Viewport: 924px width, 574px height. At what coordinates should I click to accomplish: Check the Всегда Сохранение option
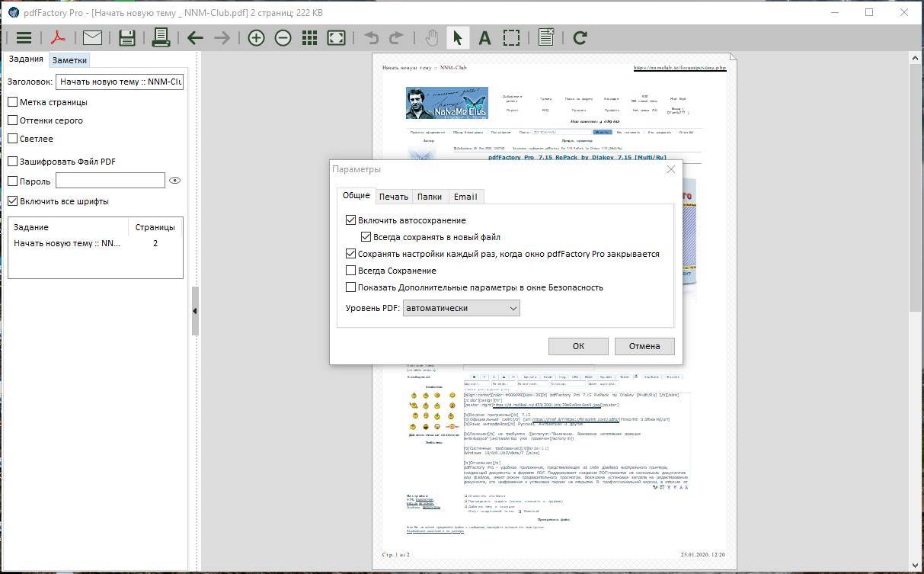pyautogui.click(x=351, y=270)
